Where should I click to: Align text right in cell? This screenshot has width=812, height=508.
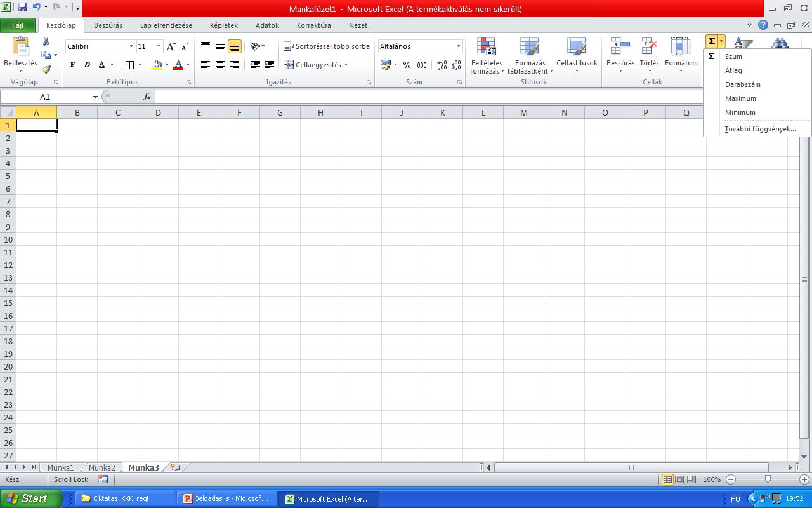[x=235, y=65]
